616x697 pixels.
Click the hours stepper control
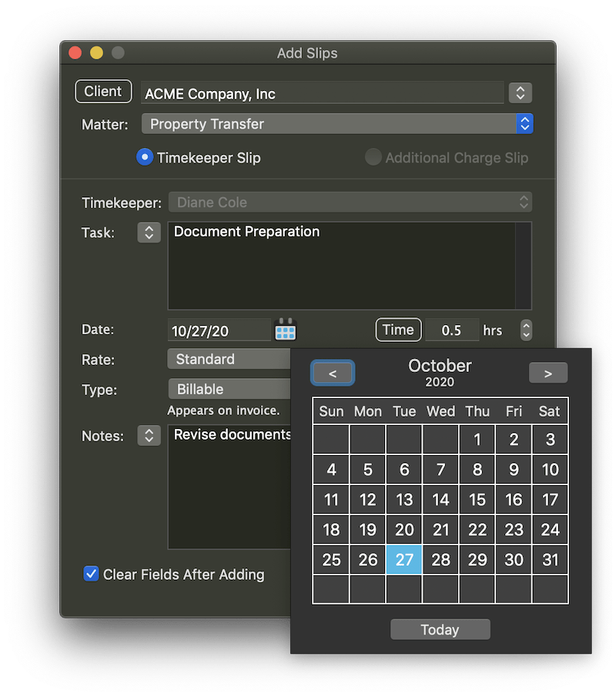click(x=526, y=330)
